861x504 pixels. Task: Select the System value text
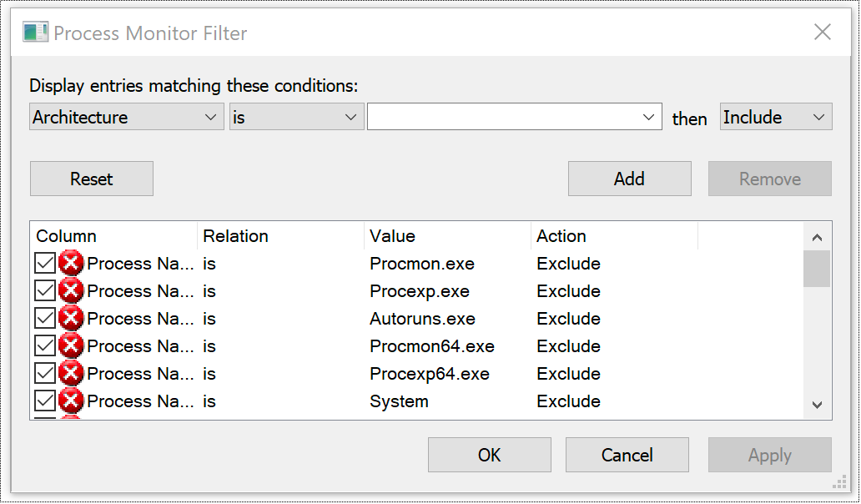[399, 401]
